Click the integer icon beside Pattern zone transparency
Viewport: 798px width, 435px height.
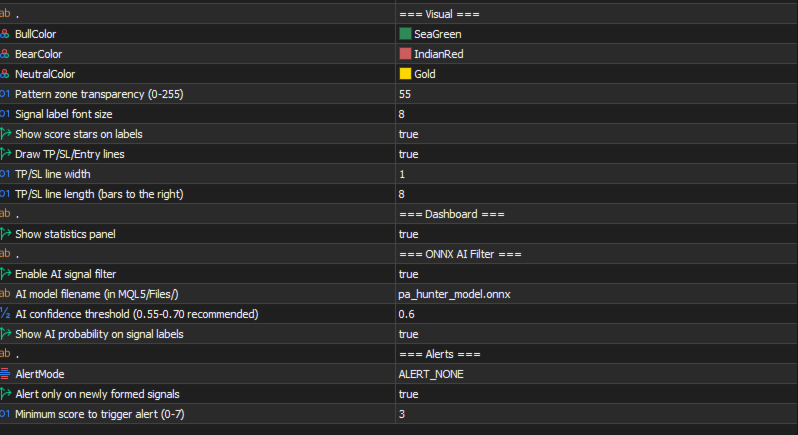[x=5, y=94]
